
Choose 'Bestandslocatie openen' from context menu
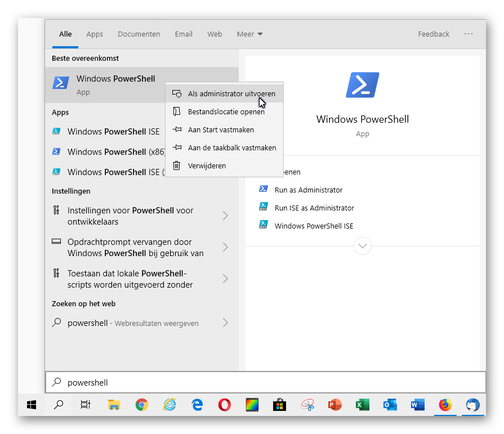tap(224, 111)
